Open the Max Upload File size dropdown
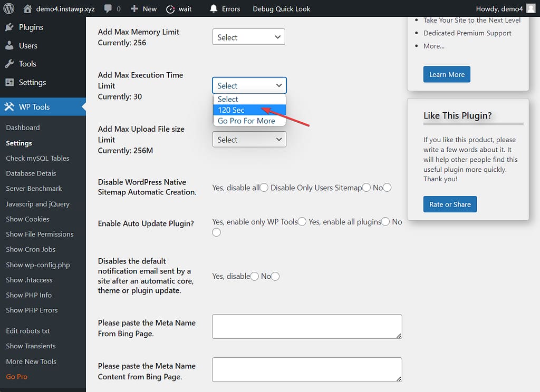The image size is (540, 392). (x=248, y=139)
